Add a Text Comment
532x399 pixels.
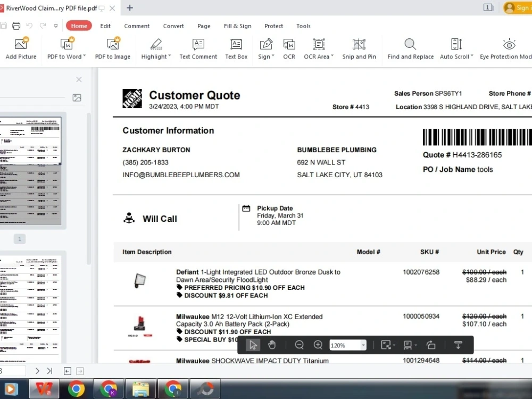coord(198,48)
